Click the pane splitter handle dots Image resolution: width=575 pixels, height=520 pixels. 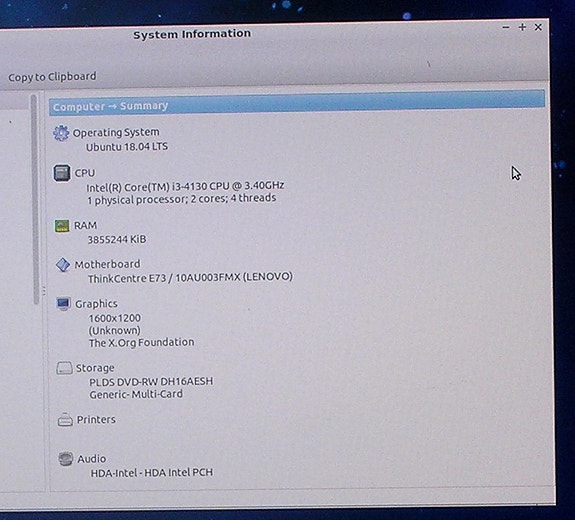pyautogui.click(x=44, y=291)
